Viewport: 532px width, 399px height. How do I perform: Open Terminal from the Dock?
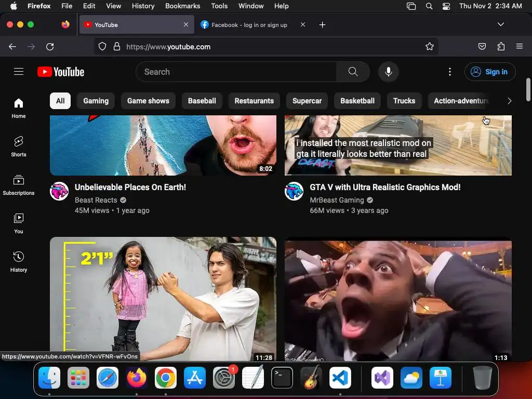click(x=282, y=378)
